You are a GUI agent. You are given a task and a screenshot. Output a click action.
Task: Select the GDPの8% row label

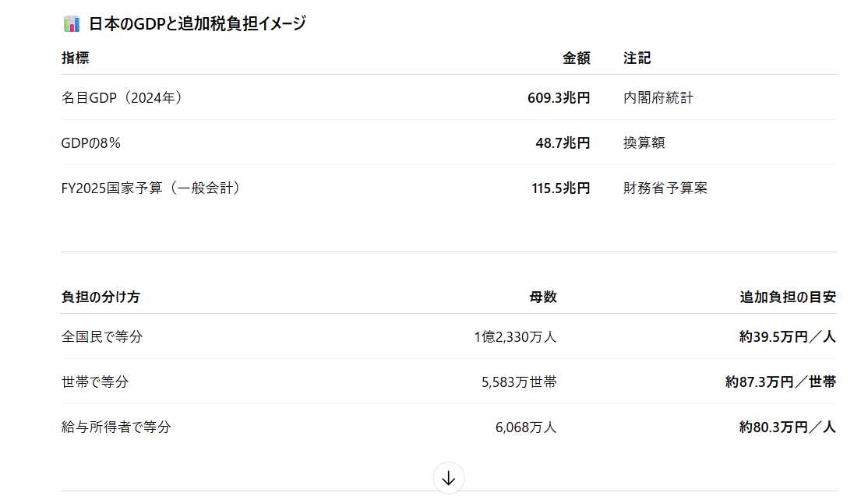pos(91,143)
